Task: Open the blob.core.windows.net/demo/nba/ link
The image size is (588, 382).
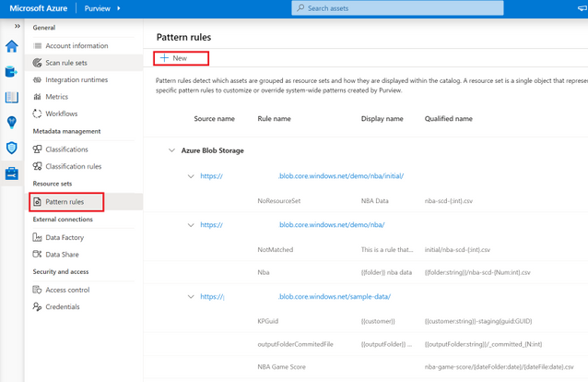Action: coord(292,224)
